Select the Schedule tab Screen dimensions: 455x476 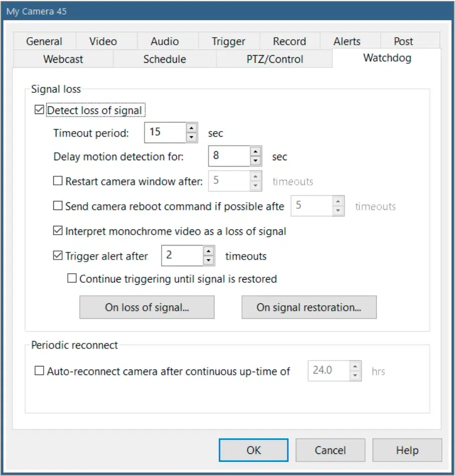click(164, 59)
